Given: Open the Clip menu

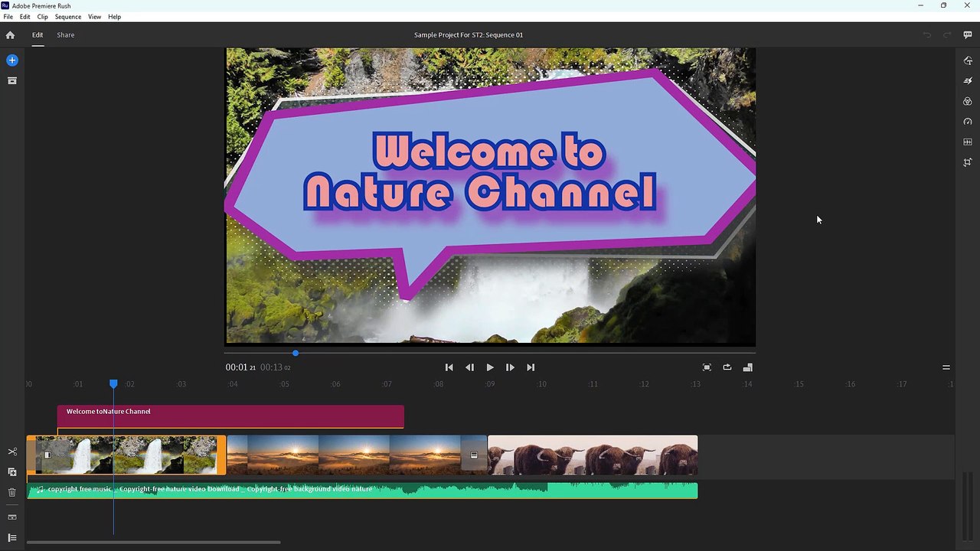Looking at the screenshot, I should pyautogui.click(x=43, y=16).
